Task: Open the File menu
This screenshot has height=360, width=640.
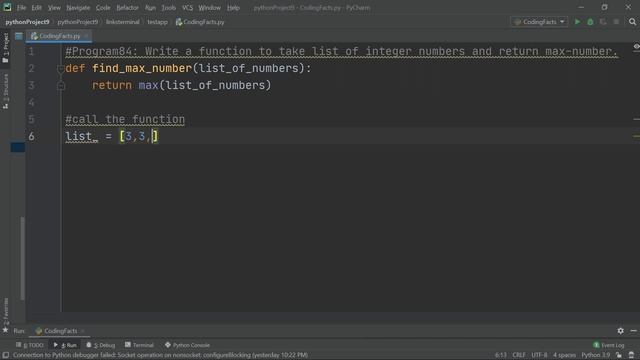Action: (x=21, y=8)
